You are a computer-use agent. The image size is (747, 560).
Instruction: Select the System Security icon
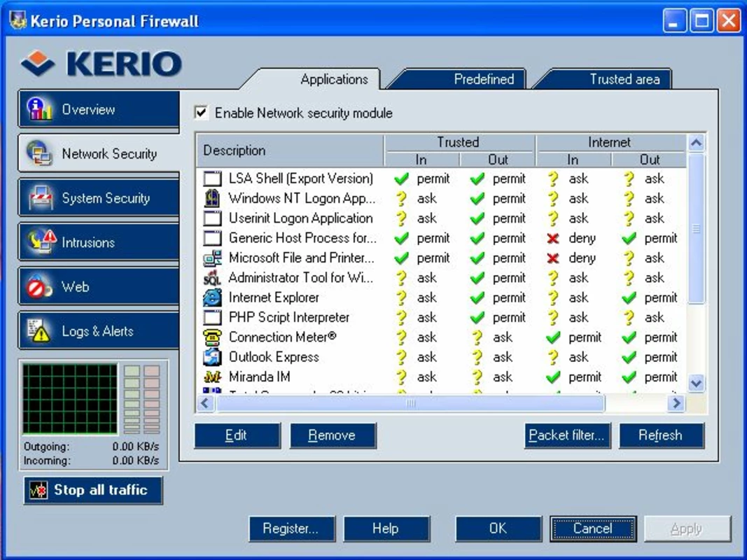41,197
